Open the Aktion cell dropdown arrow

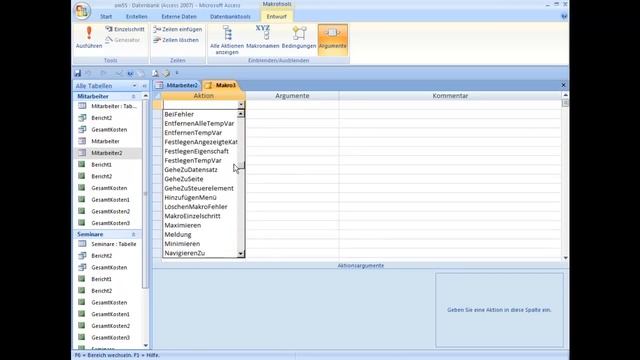[x=241, y=105]
